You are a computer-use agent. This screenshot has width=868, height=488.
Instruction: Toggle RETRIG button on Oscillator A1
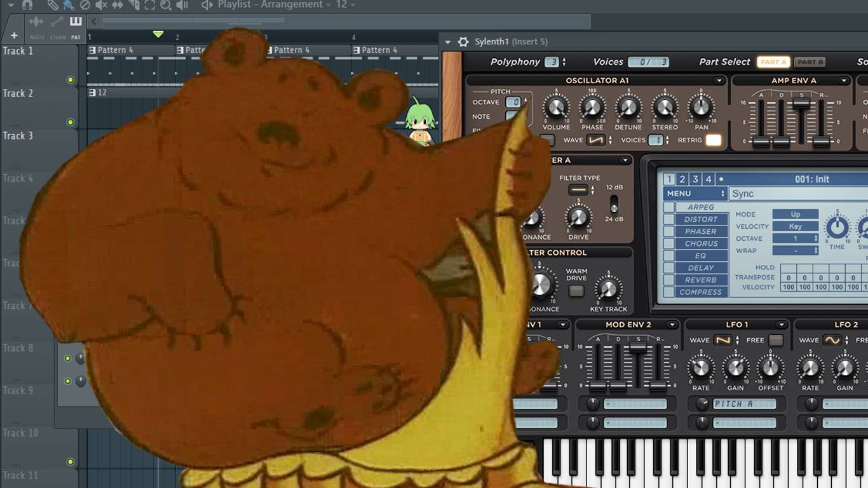coord(714,140)
